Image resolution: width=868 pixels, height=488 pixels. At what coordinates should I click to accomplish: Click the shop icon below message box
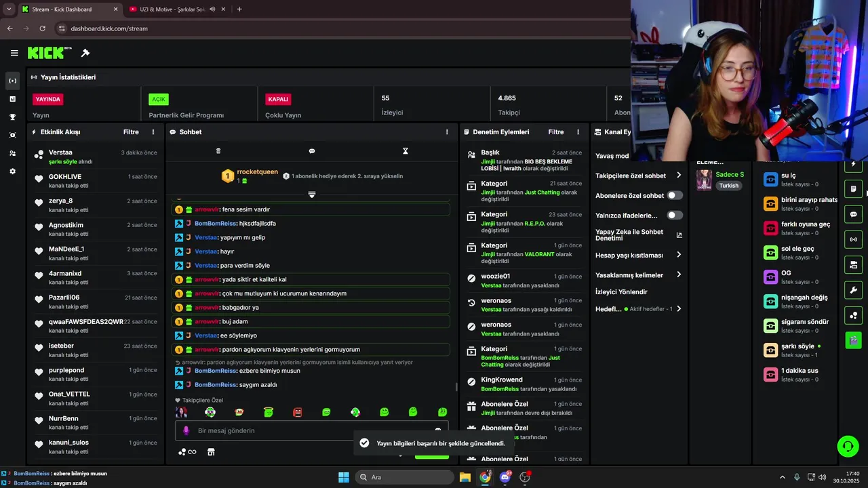(211, 452)
